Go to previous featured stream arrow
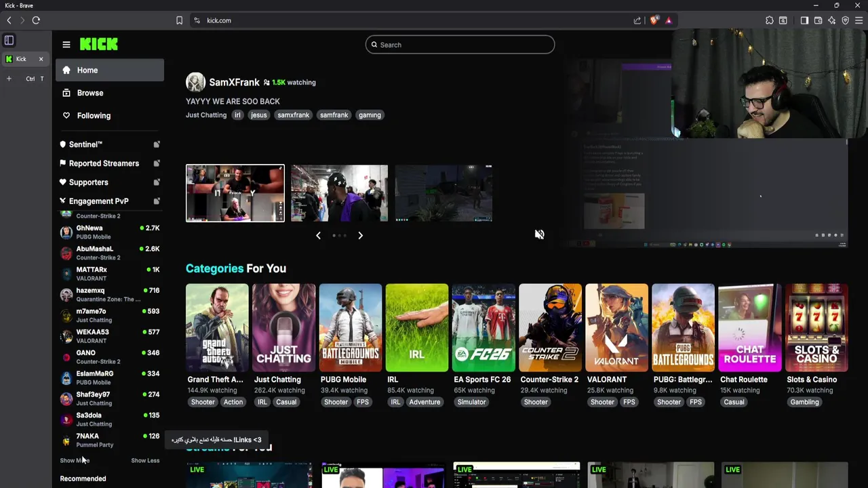 tap(318, 235)
